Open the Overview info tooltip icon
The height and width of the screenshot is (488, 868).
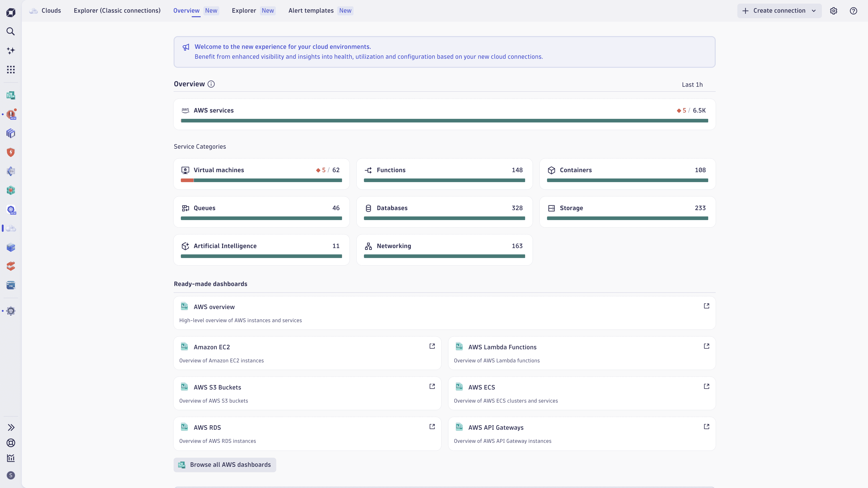coord(211,84)
